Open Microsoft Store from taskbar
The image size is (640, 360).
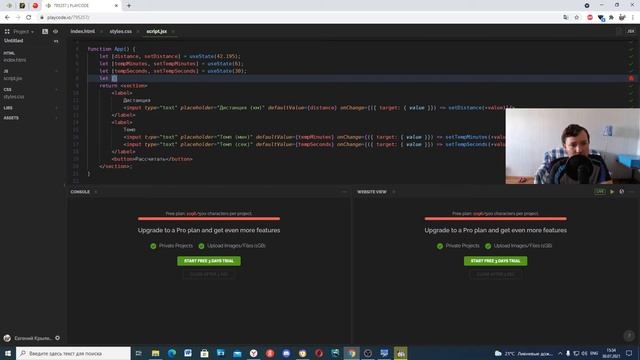click(x=204, y=353)
